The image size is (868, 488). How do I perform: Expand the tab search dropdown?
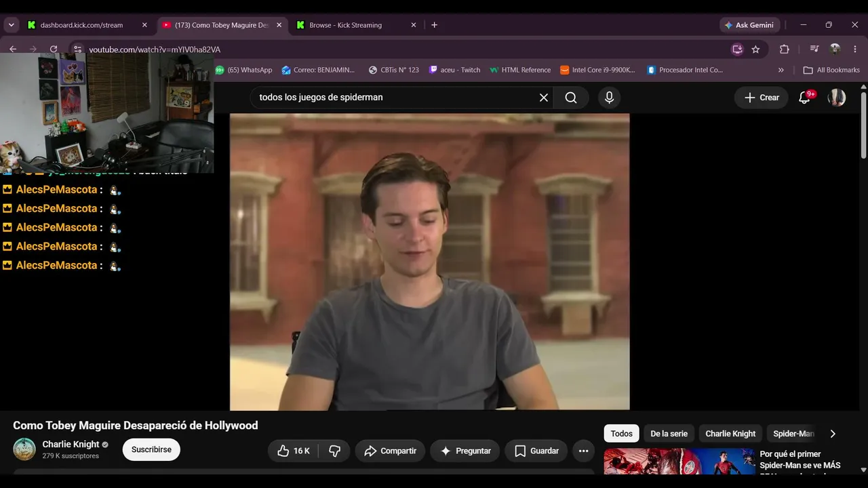tap(11, 25)
